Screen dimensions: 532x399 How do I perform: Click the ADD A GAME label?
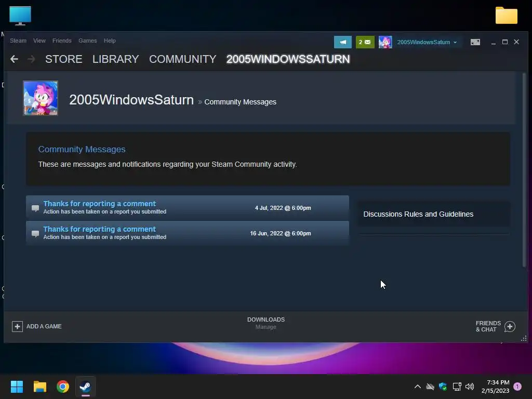44,326
